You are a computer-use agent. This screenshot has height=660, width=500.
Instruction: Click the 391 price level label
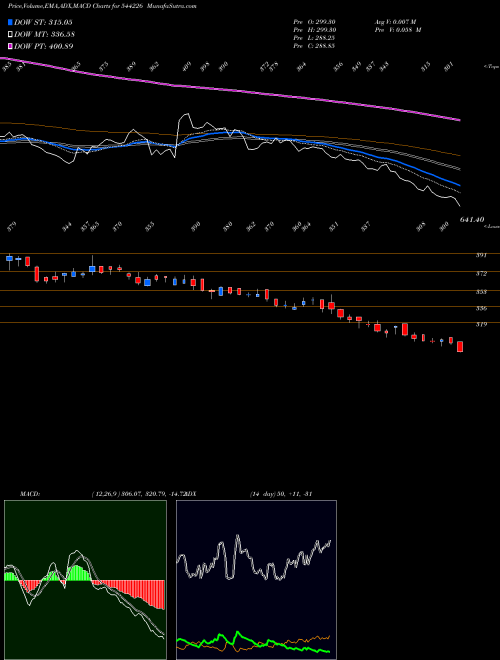[481, 255]
